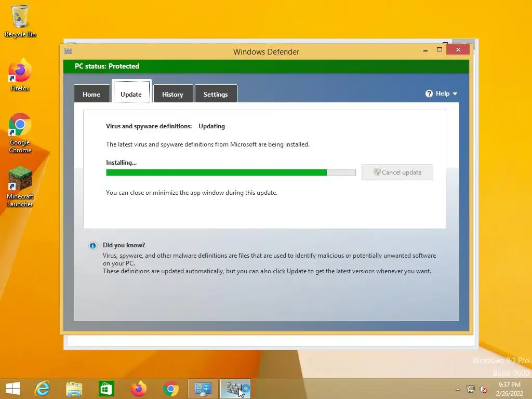This screenshot has height=399, width=532.
Task: Launch Firefox from the taskbar
Action: (x=138, y=389)
